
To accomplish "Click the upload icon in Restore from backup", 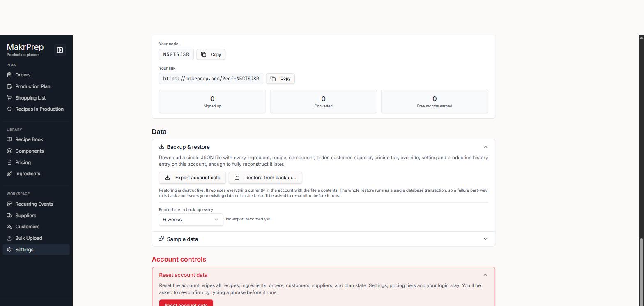I will pyautogui.click(x=237, y=178).
